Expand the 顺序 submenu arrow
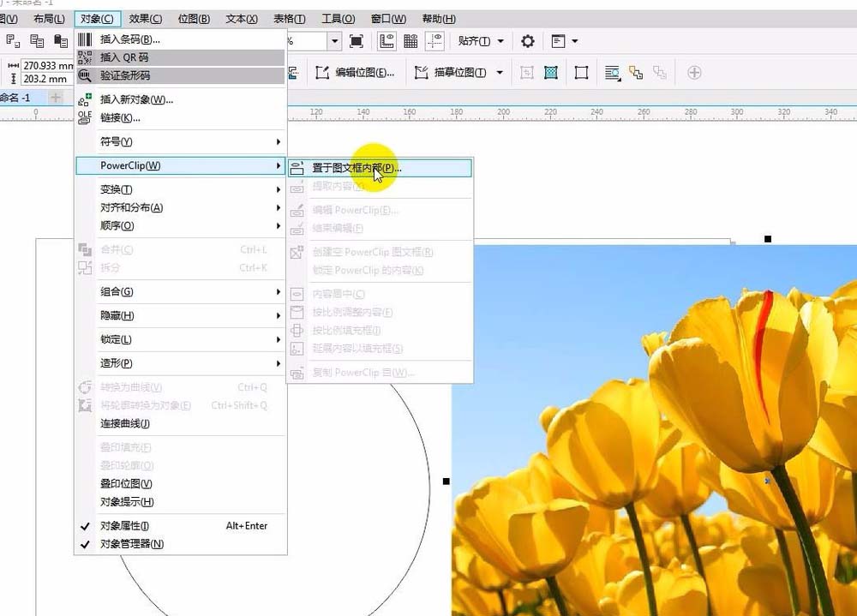 279,225
